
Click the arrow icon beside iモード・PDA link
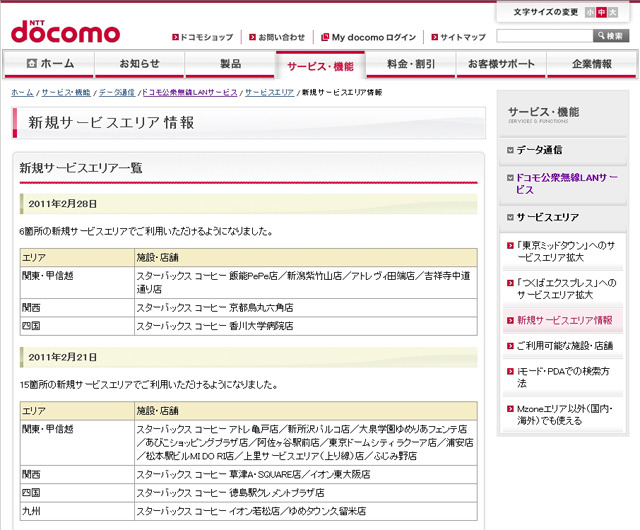510,371
